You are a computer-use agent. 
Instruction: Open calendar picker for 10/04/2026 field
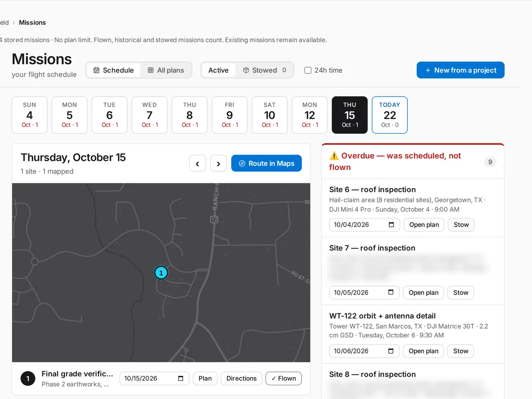tap(391, 225)
